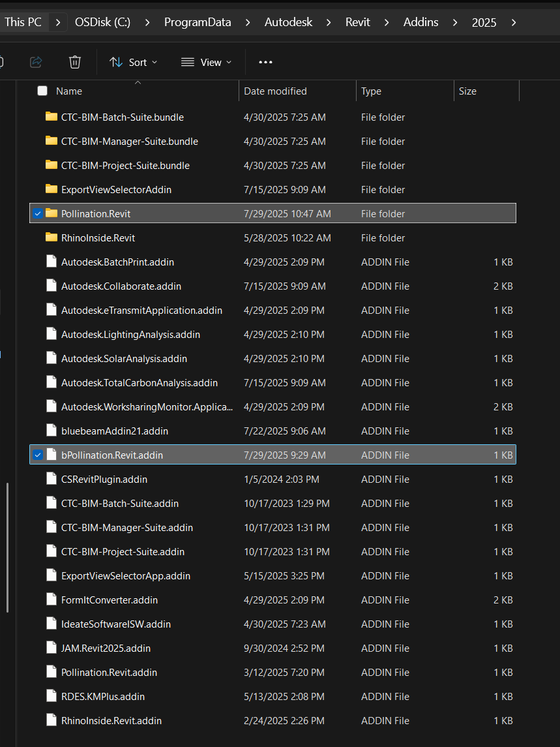Click the RhinoInside.Revit folder icon
The image size is (560, 747).
pyautogui.click(x=52, y=237)
